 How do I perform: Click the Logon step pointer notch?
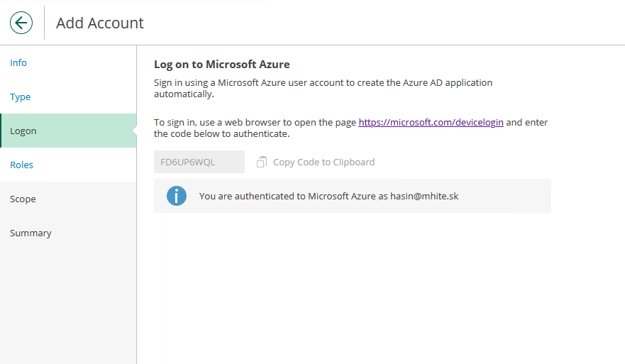(134, 131)
